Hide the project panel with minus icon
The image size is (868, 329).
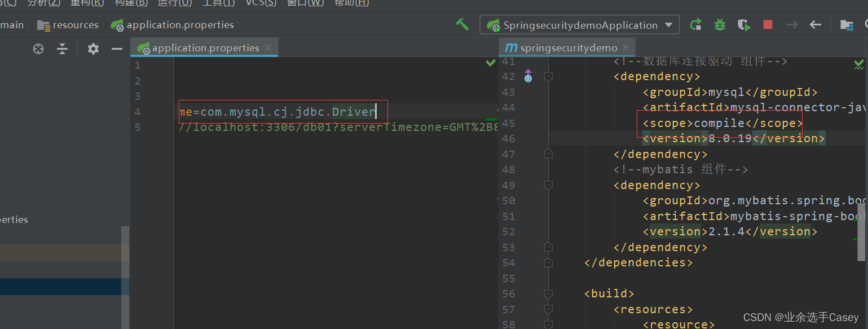coord(117,49)
